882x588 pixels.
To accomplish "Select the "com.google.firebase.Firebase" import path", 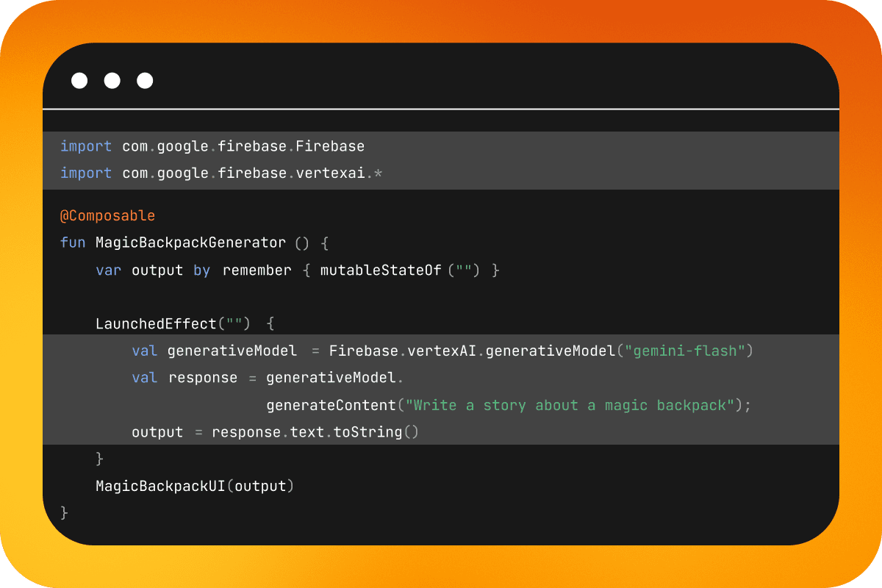I will tap(243, 146).
